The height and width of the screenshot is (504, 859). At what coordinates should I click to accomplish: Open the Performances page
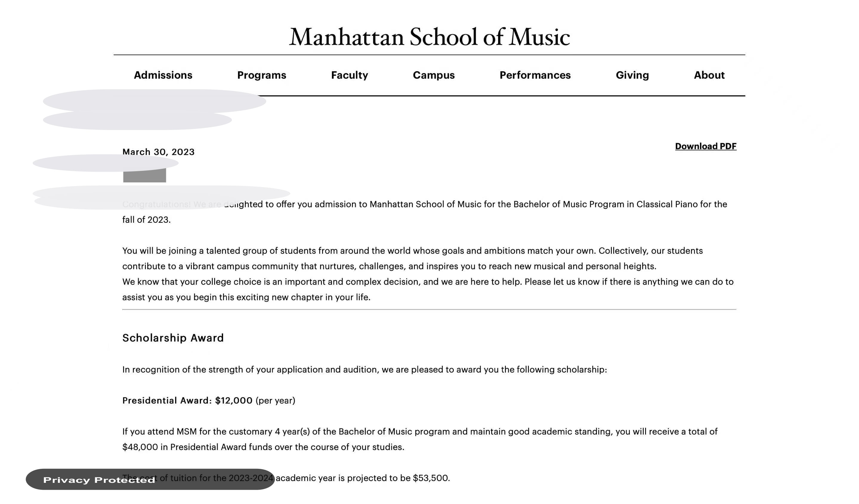click(x=535, y=75)
